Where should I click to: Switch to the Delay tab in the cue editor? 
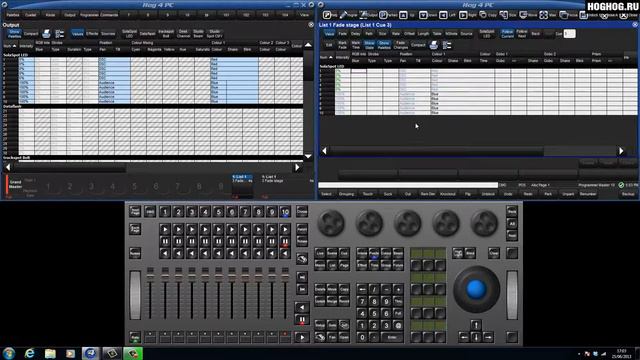(x=356, y=34)
